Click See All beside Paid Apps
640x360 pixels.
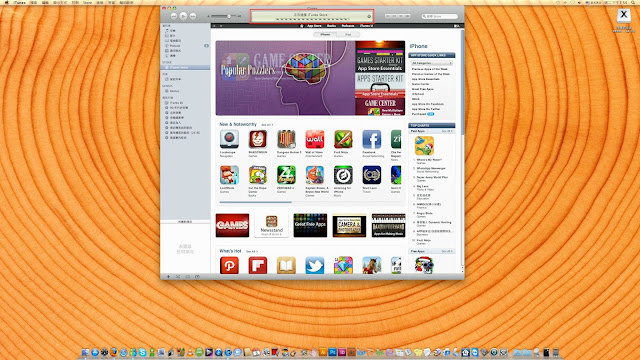point(447,131)
